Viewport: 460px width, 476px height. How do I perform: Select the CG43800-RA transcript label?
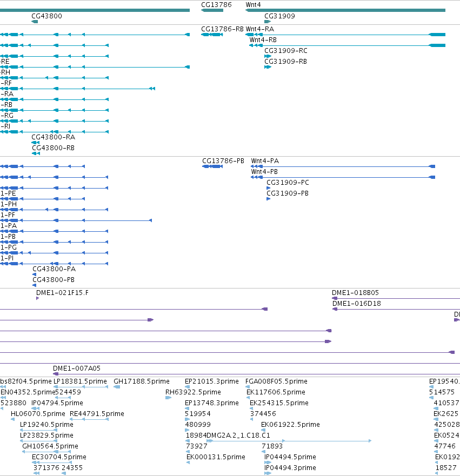[53, 137]
